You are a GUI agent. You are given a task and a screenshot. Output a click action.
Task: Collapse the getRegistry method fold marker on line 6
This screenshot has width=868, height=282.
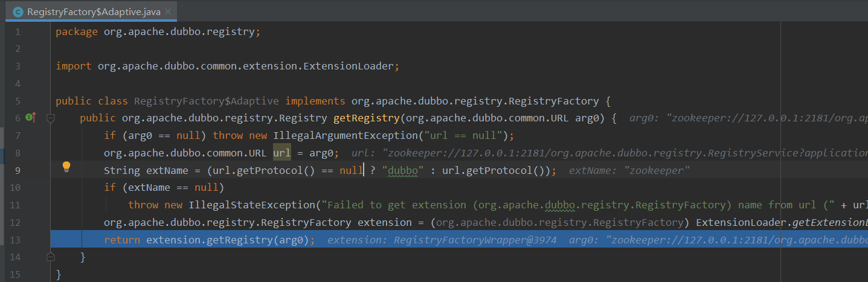(51, 118)
